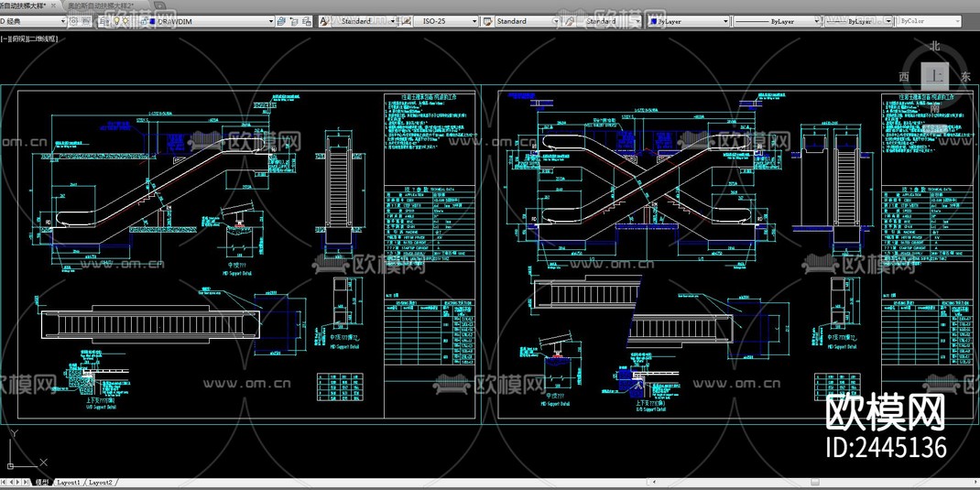Go to previous layout tab arrow
The width and height of the screenshot is (980, 490).
coord(11,483)
